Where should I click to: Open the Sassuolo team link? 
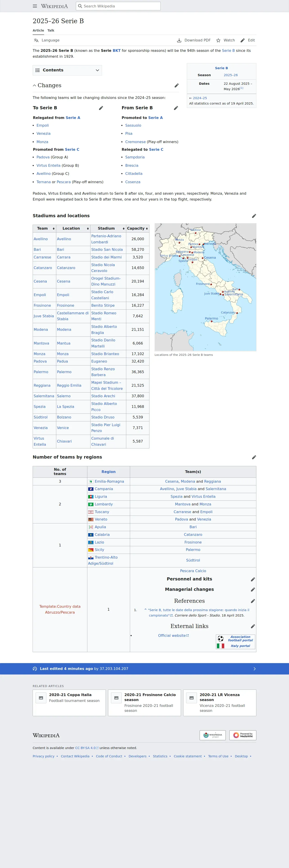tap(133, 125)
